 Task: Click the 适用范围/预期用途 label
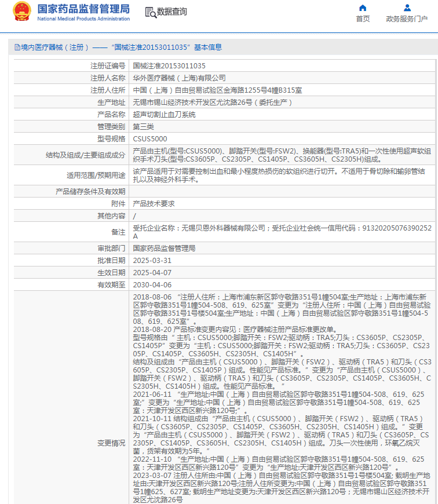point(96,176)
